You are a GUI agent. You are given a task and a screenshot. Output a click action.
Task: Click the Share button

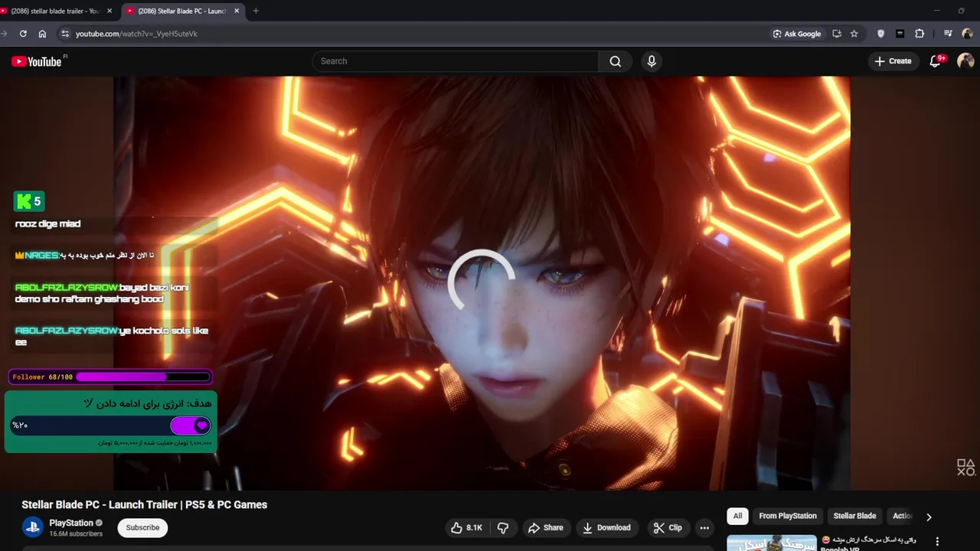coord(545,527)
